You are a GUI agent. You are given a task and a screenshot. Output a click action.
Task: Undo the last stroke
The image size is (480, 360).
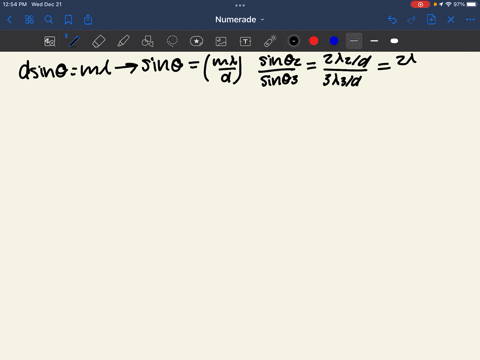tap(392, 20)
